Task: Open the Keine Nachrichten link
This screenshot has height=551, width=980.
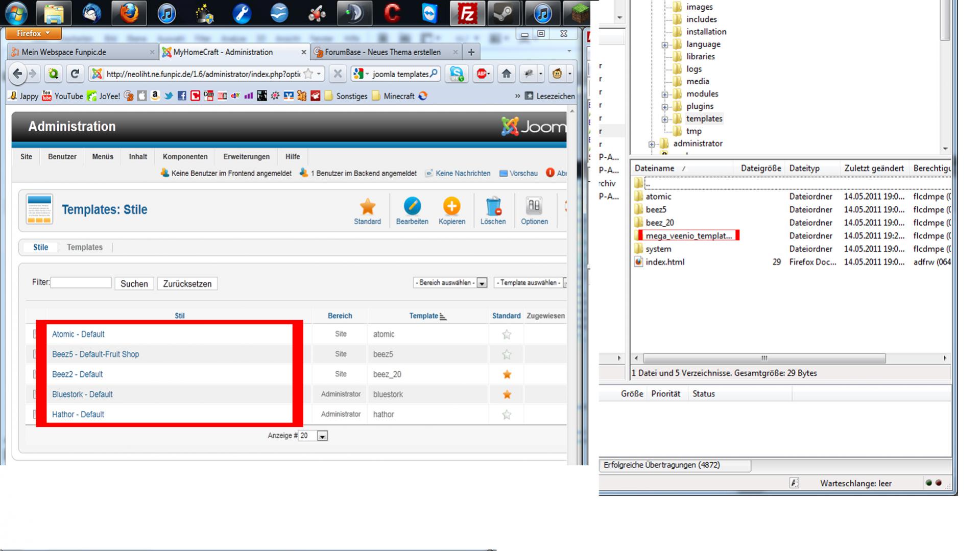Action: (458, 174)
